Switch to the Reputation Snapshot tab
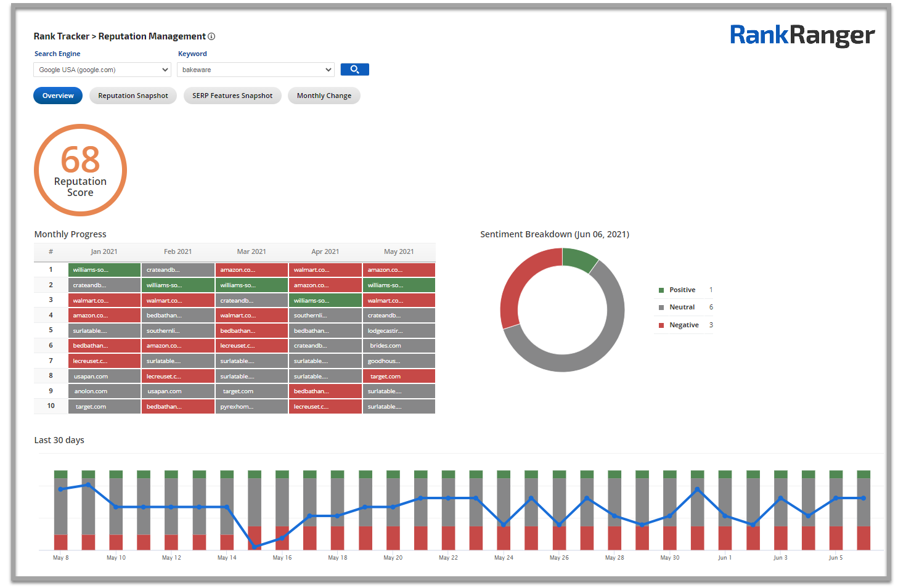The width and height of the screenshot is (898, 588). coord(133,96)
